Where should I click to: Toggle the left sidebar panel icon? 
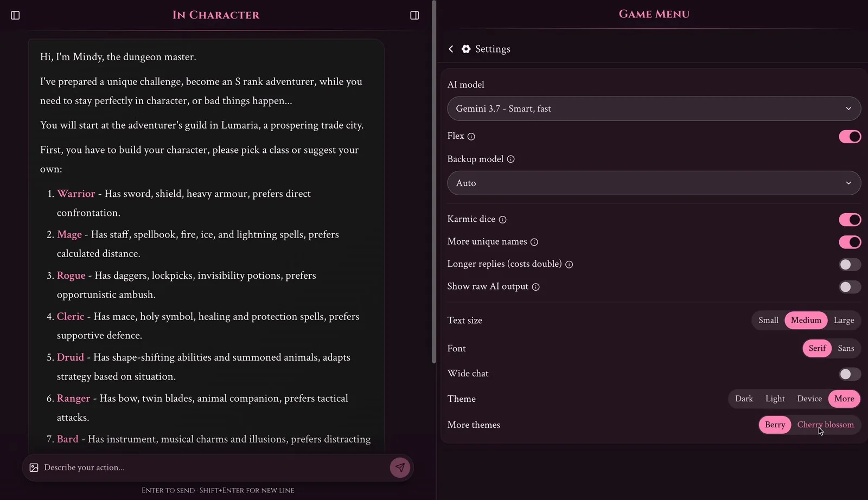pos(15,15)
